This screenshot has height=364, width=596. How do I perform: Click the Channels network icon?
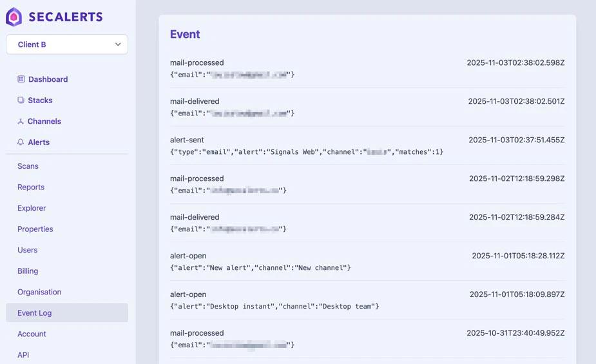tap(21, 121)
